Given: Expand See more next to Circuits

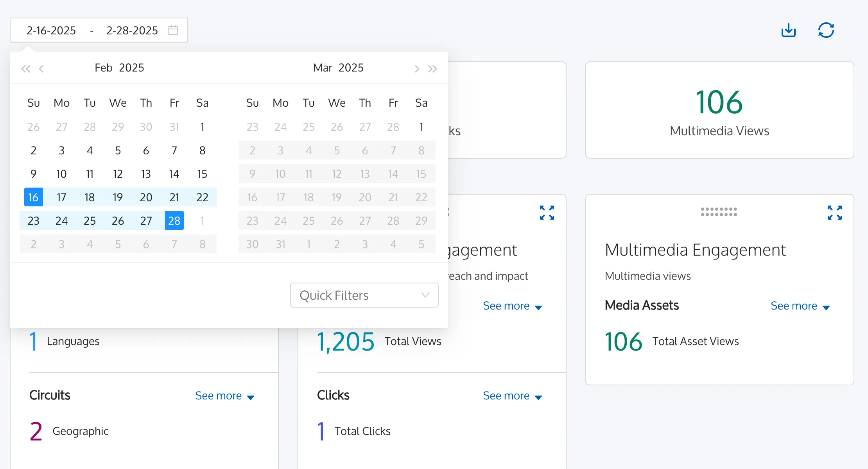Looking at the screenshot, I should (224, 396).
